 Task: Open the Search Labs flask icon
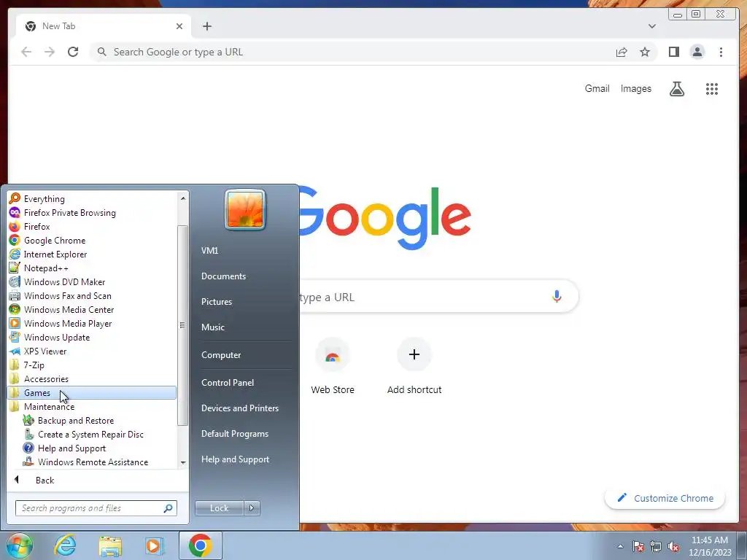click(x=676, y=88)
